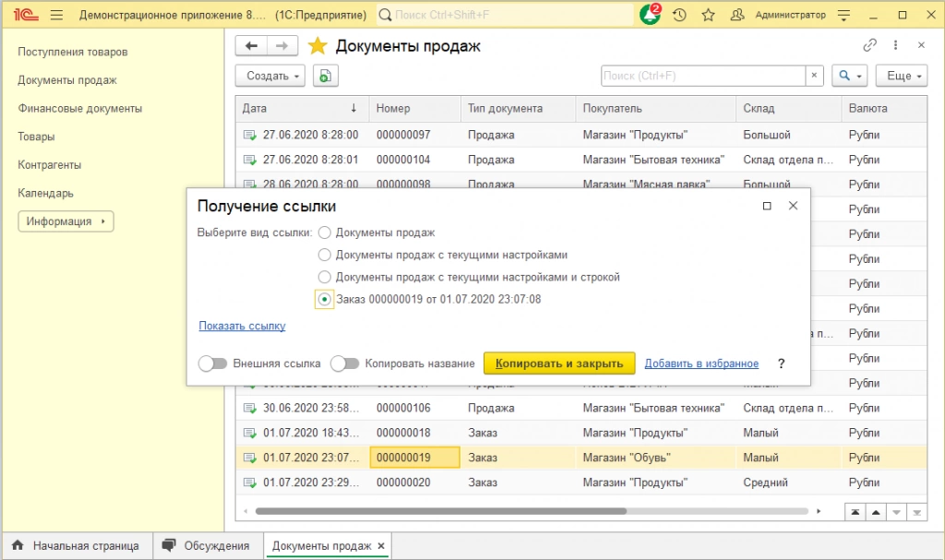Toggle the Внешняя ссылка switch
Screen dimensions: 945x560
point(213,363)
